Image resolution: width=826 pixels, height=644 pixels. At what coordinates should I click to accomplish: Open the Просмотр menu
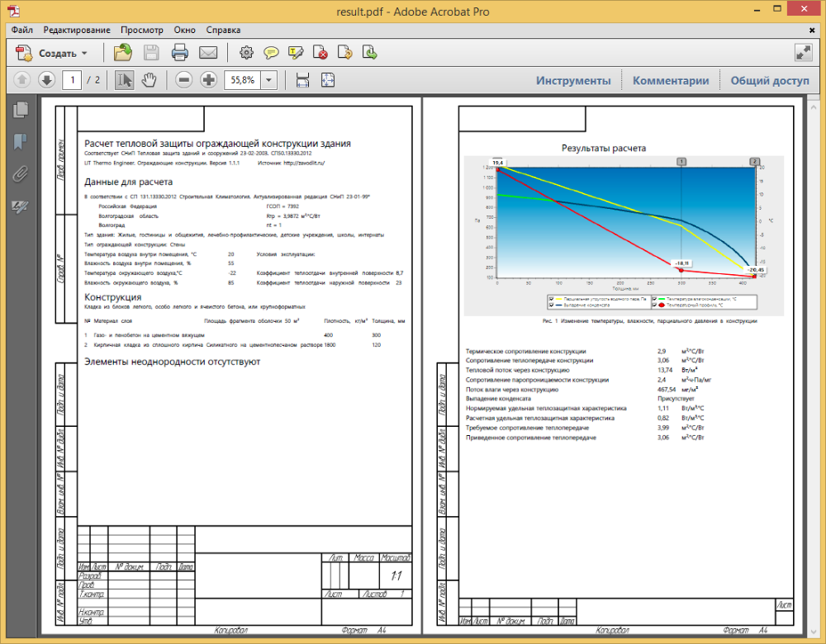(142, 29)
